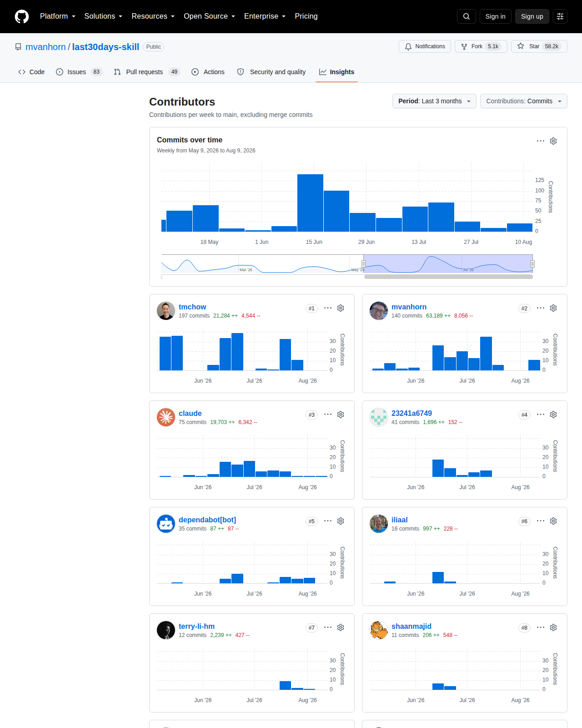Click the Sign up button
582x728 pixels.
tap(532, 16)
